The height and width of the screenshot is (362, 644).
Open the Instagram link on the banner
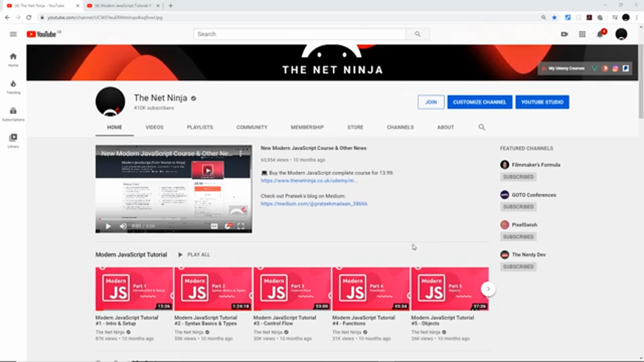point(615,68)
